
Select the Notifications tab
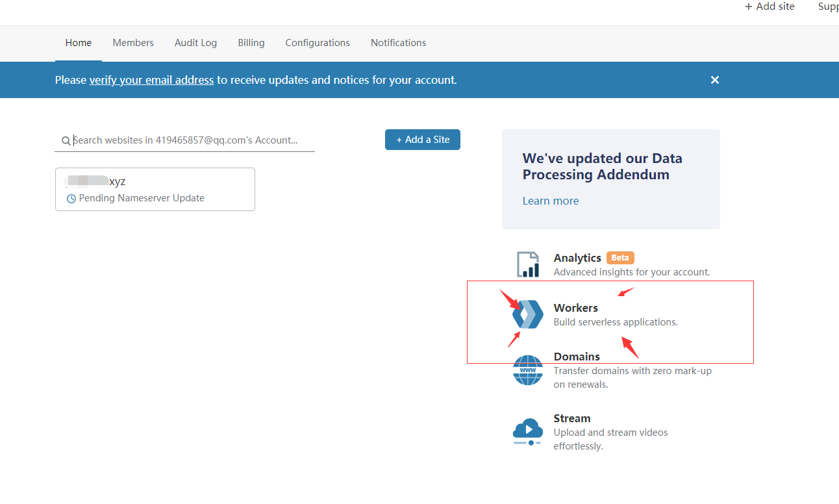(398, 43)
